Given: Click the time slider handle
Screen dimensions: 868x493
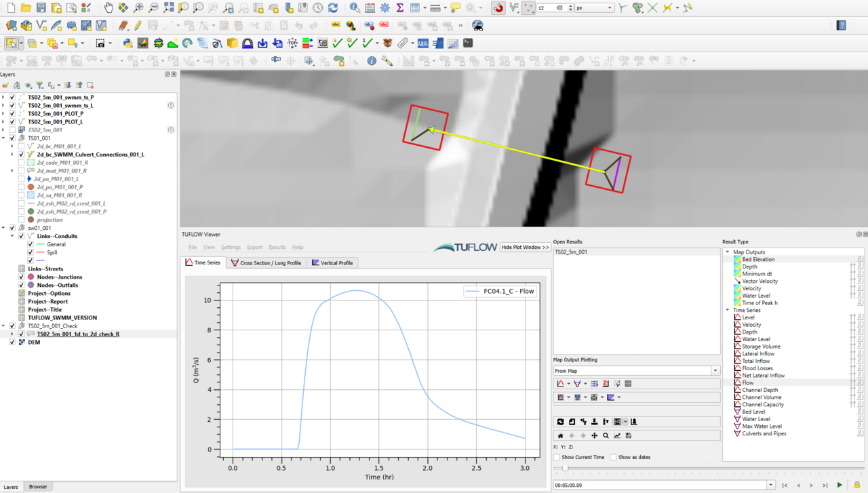Looking at the screenshot, I should point(565,468).
